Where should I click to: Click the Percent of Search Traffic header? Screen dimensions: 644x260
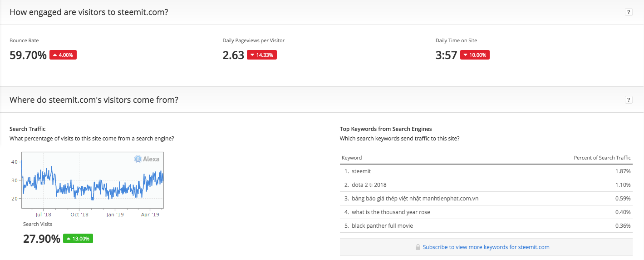click(602, 158)
